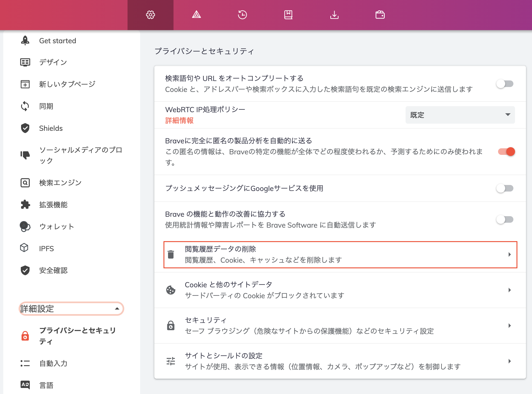
Task: Click the ウォレット sidebar icon
Action: click(25, 227)
